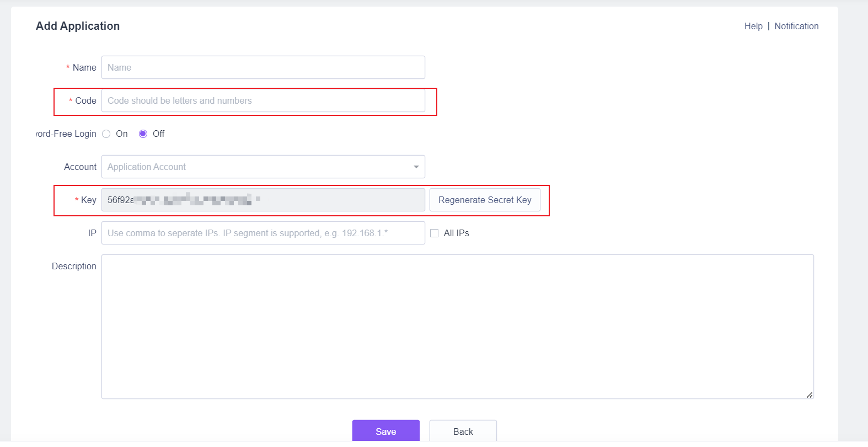
Task: Click the Add Application heading
Action: click(x=78, y=26)
